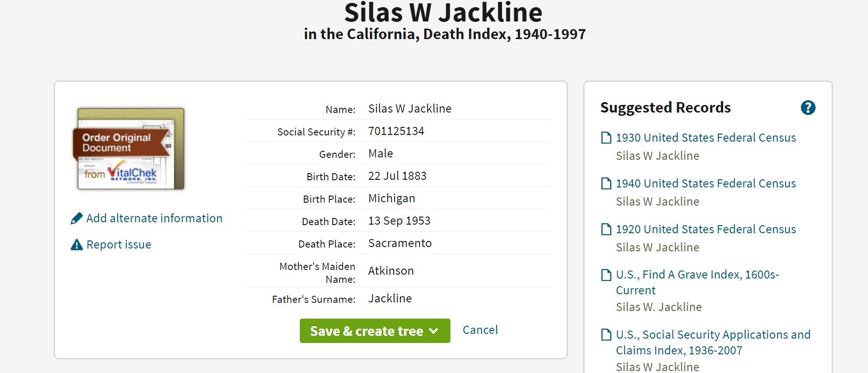Click the document icon beside 1920 Federal Census
Viewport: 868px width, 373px height.
pyautogui.click(x=606, y=229)
